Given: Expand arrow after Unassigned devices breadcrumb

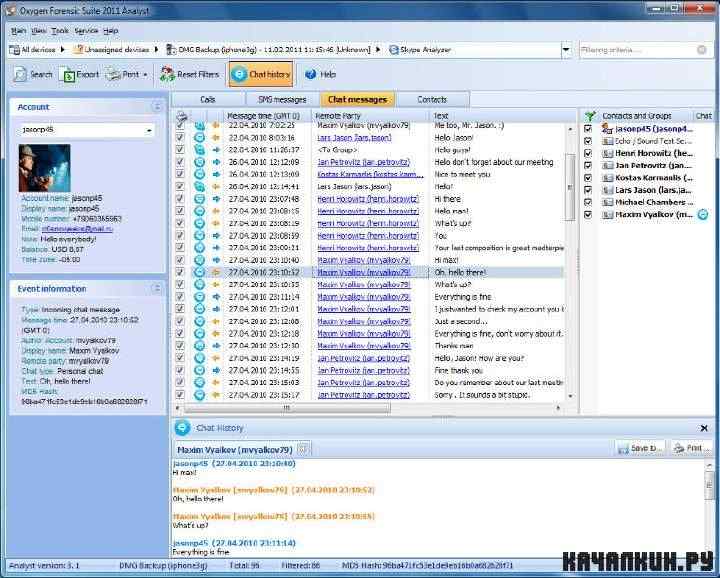Looking at the screenshot, I should [x=156, y=50].
